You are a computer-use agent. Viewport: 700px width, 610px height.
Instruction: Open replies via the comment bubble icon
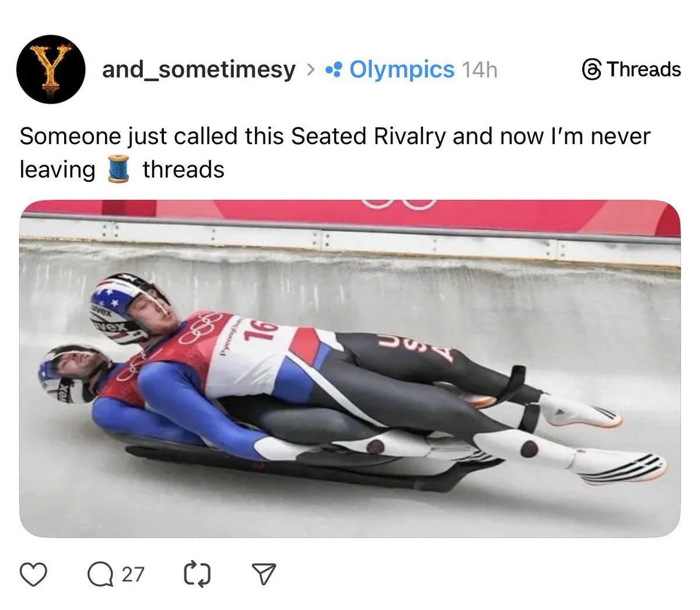pos(100,574)
